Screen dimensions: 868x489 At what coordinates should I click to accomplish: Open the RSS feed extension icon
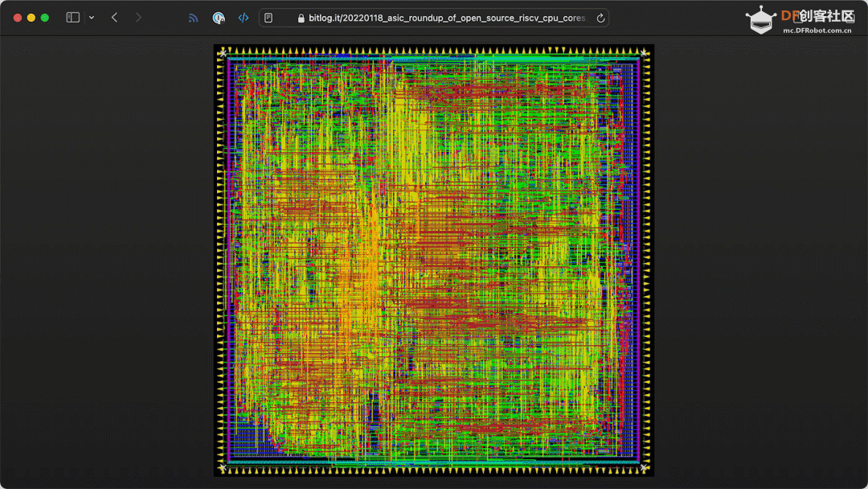pyautogui.click(x=193, y=18)
